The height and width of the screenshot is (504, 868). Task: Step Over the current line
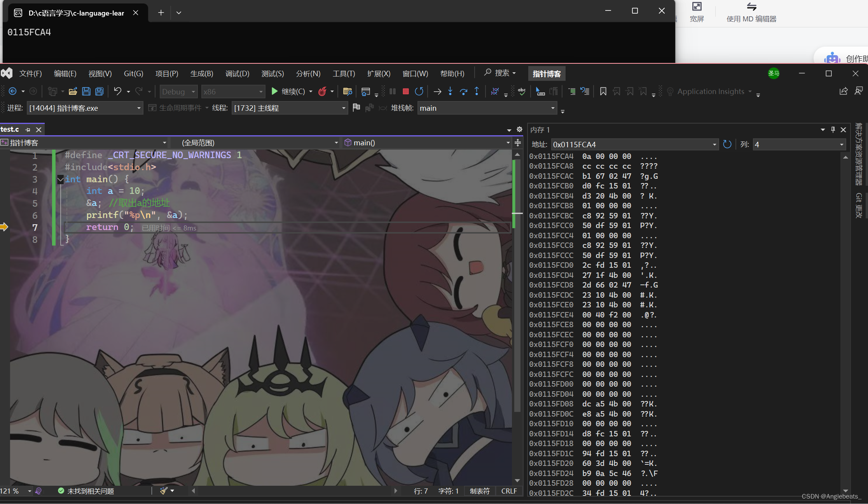[x=463, y=91]
